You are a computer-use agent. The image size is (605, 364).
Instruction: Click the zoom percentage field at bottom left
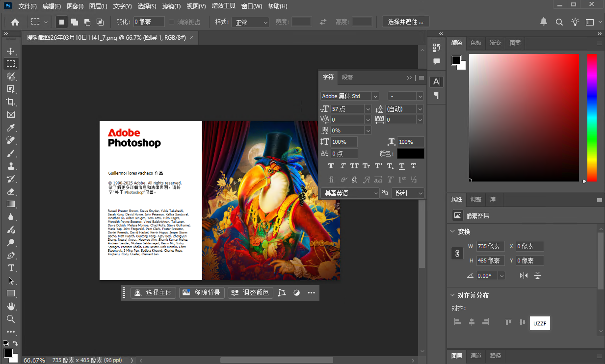tap(34, 360)
